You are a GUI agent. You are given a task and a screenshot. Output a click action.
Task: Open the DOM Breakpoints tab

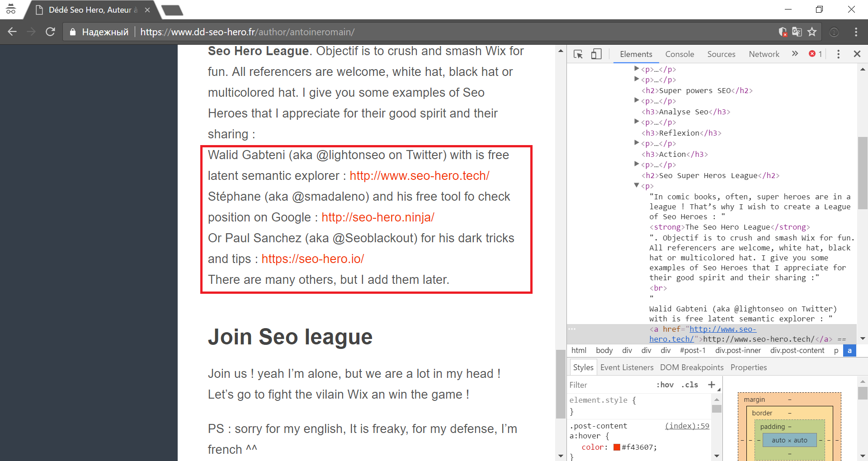coord(692,367)
